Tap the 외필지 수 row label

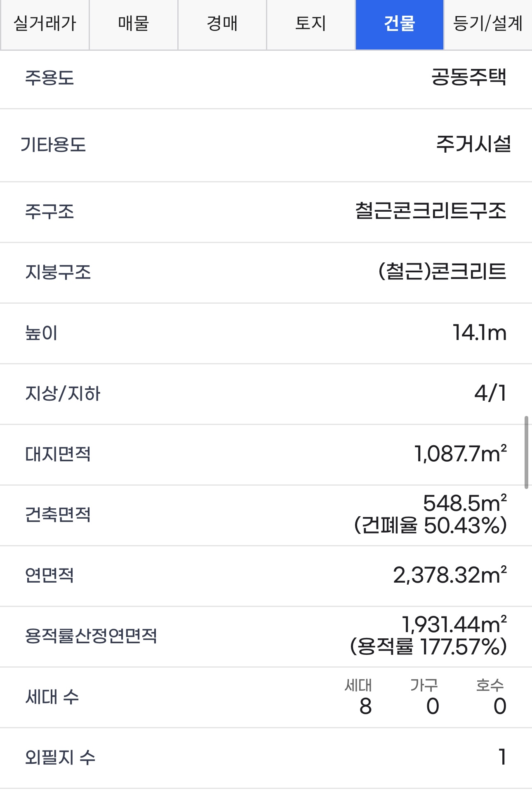pos(60,757)
